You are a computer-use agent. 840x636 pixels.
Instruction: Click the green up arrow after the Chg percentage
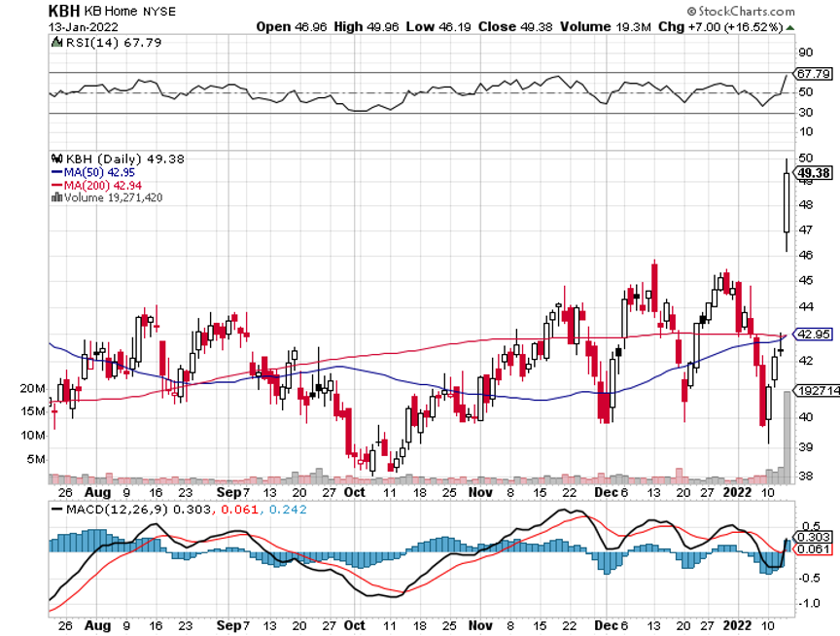click(x=790, y=27)
